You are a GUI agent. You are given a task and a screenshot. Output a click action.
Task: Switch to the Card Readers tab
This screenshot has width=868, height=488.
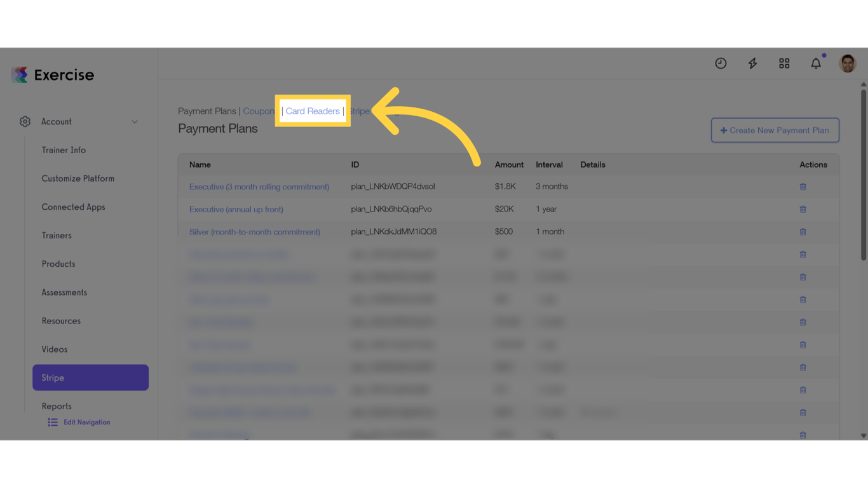click(313, 111)
